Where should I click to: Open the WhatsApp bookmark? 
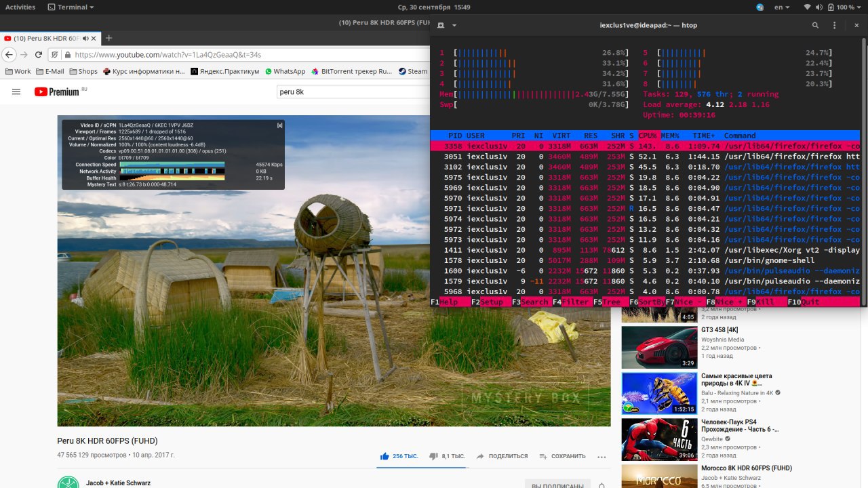coord(285,71)
